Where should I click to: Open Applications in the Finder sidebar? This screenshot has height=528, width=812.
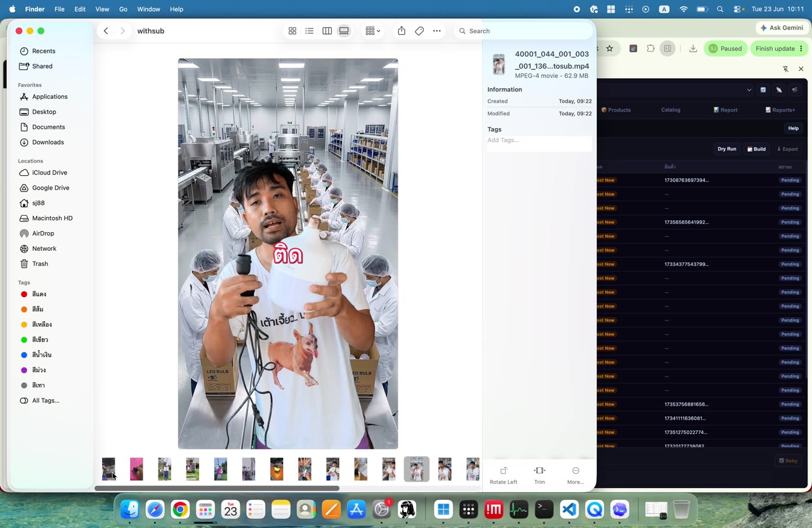50,96
